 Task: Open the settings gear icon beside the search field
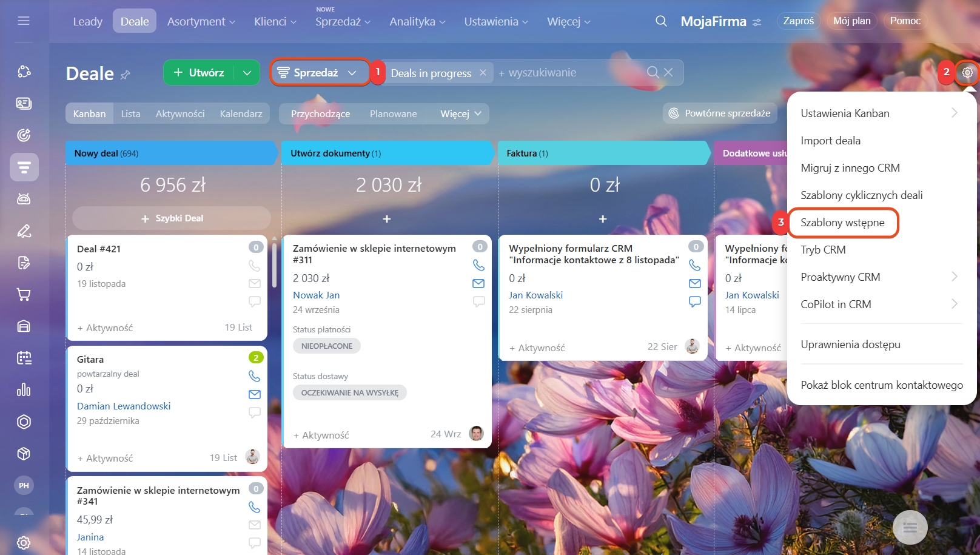tap(967, 73)
